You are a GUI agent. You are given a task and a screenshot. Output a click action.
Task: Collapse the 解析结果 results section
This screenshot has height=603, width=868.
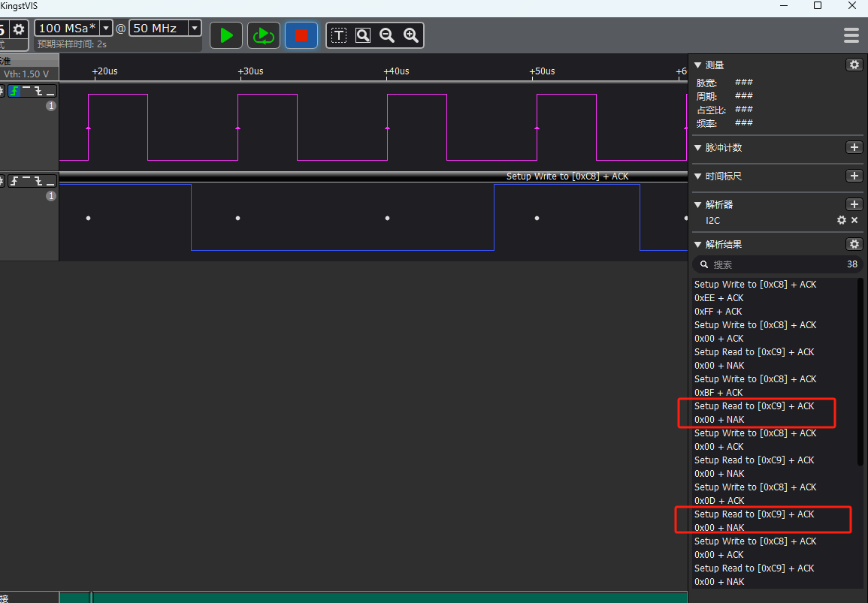coord(697,245)
